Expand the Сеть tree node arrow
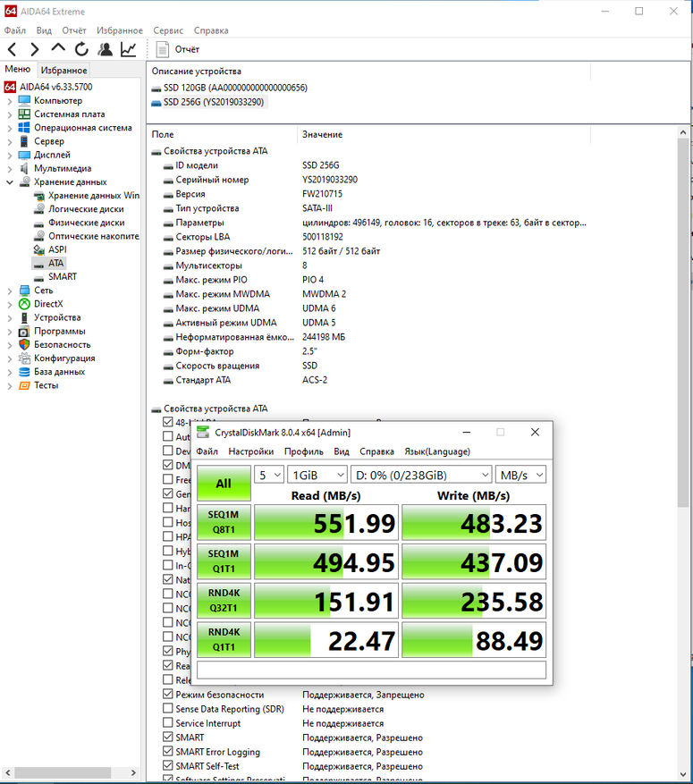 10,291
